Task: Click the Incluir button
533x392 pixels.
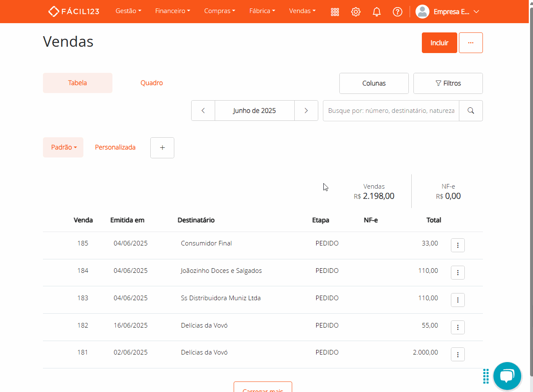Action: (439, 43)
